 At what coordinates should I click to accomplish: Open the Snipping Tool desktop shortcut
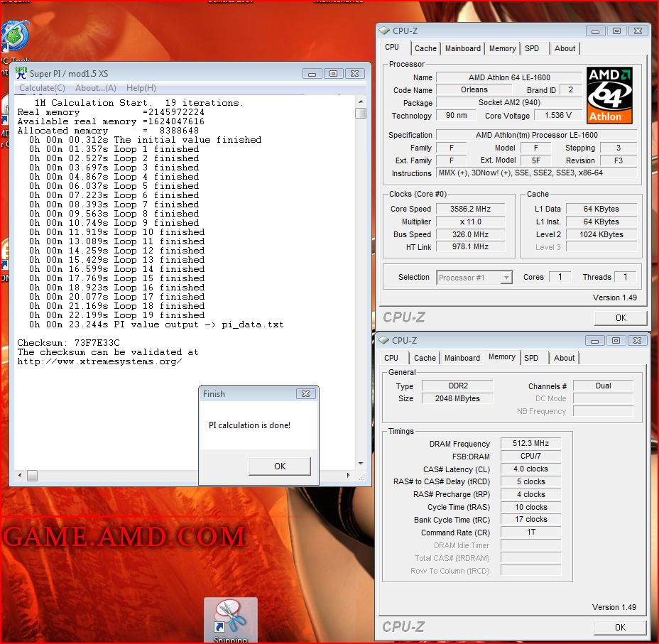click(x=230, y=620)
